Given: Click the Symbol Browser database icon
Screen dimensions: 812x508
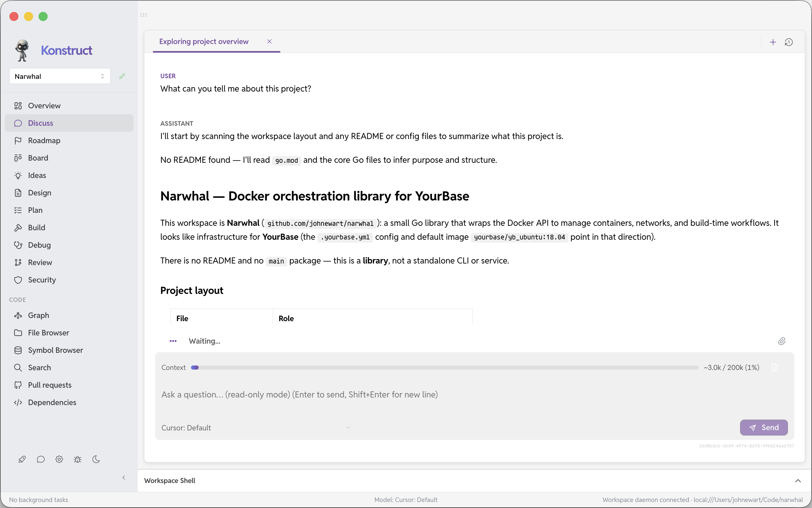Looking at the screenshot, I should pyautogui.click(x=18, y=350).
